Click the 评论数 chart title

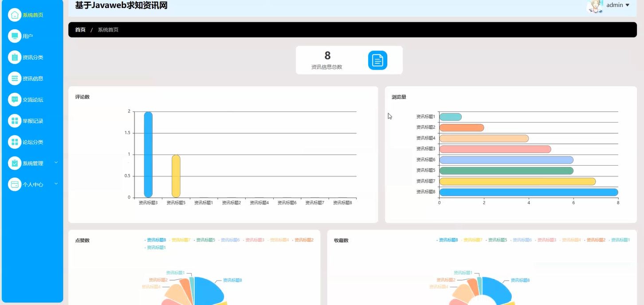[x=82, y=97]
